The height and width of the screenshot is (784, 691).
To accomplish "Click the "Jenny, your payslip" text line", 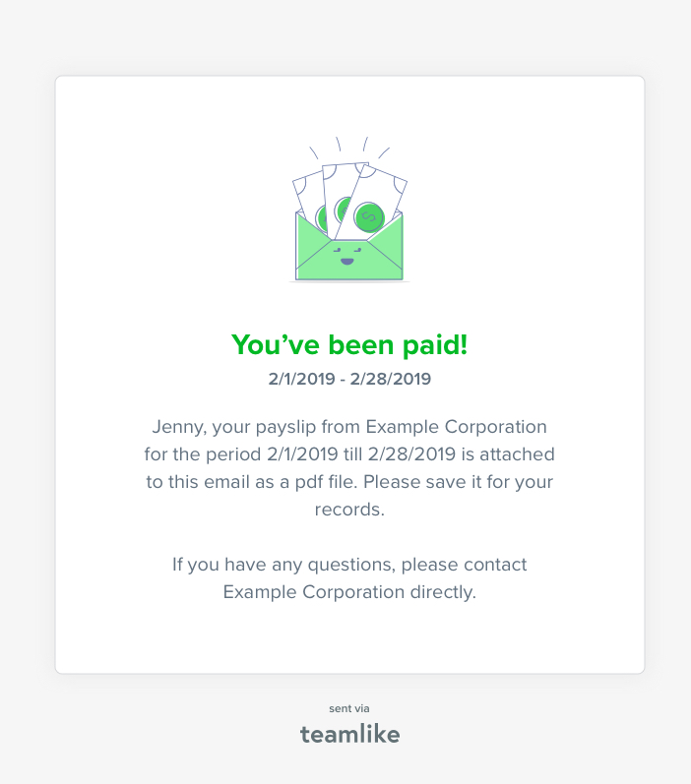I will pos(349,427).
